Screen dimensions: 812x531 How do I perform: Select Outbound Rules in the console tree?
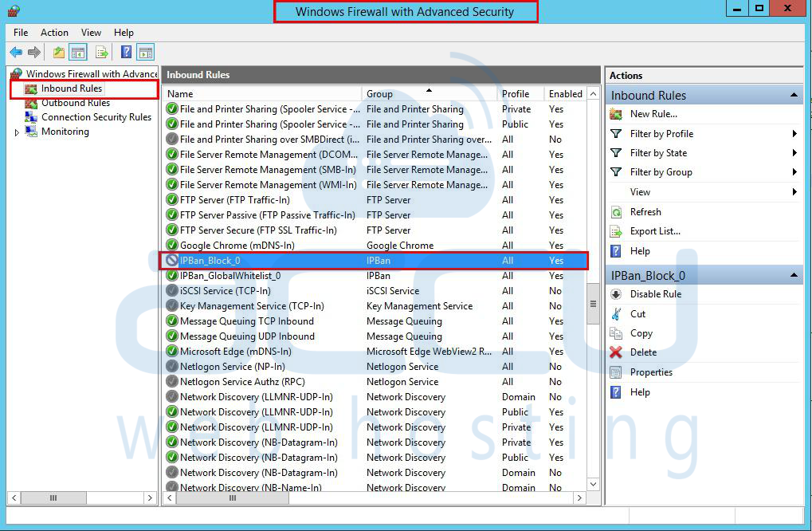click(76, 103)
